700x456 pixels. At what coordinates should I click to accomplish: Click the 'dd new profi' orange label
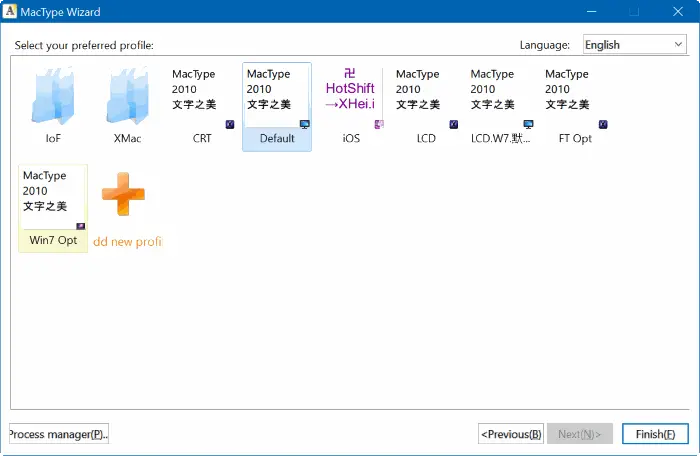click(x=127, y=242)
